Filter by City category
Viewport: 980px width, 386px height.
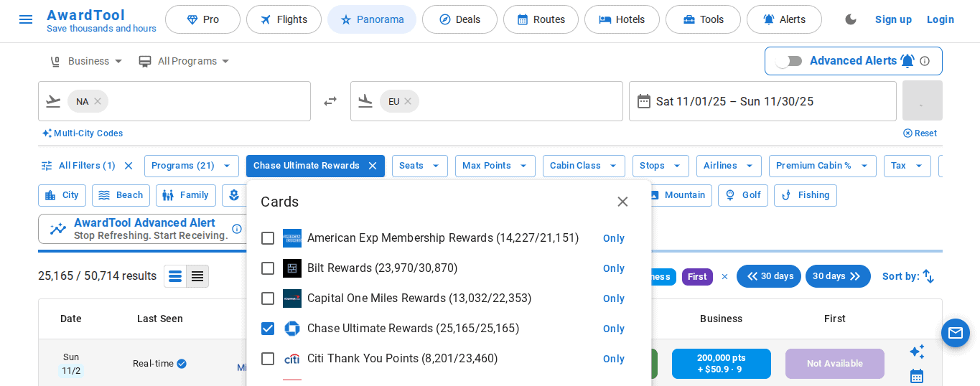click(x=62, y=195)
